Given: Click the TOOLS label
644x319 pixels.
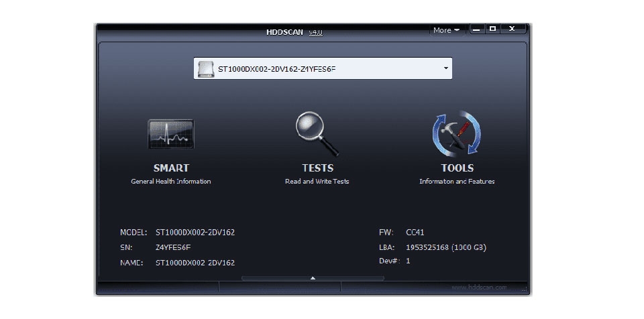Looking at the screenshot, I should click(x=457, y=168).
